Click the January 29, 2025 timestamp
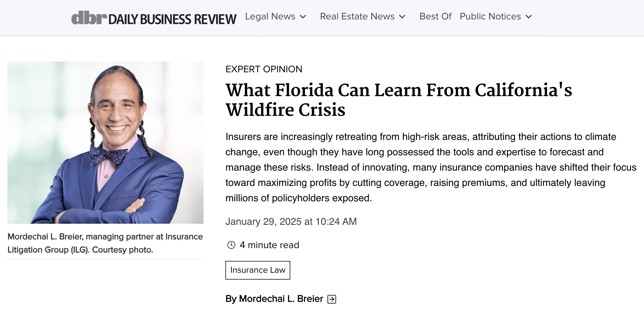 291,222
